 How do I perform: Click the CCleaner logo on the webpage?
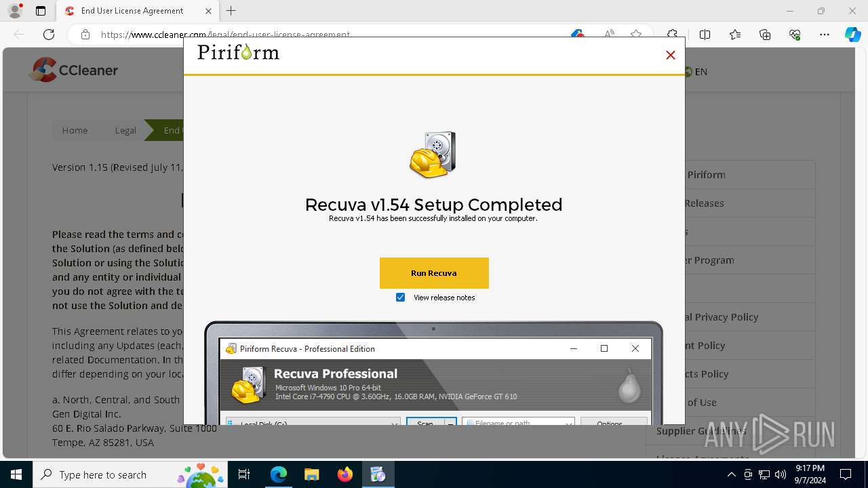[74, 70]
